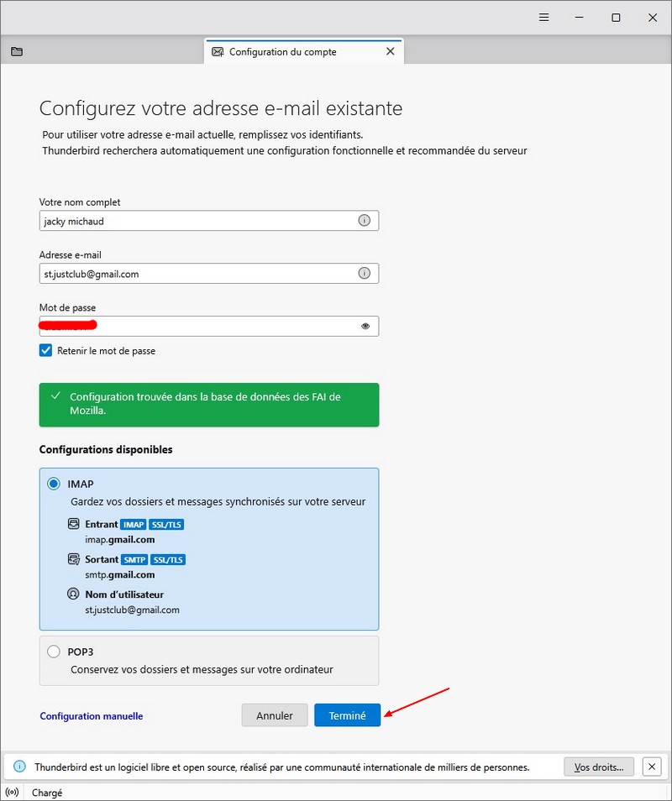Click the Terminé button
672x801 pixels.
347,715
